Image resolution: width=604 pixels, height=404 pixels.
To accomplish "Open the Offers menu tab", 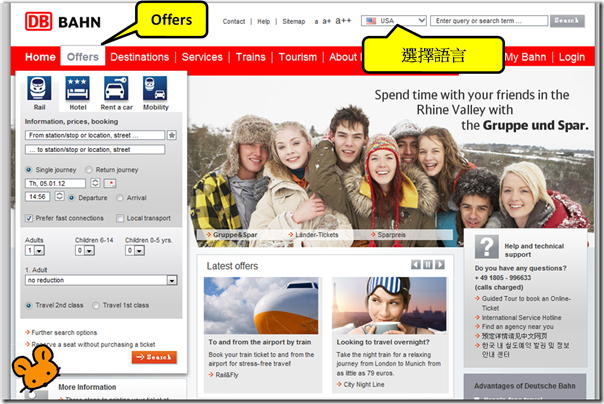I will pos(82,57).
